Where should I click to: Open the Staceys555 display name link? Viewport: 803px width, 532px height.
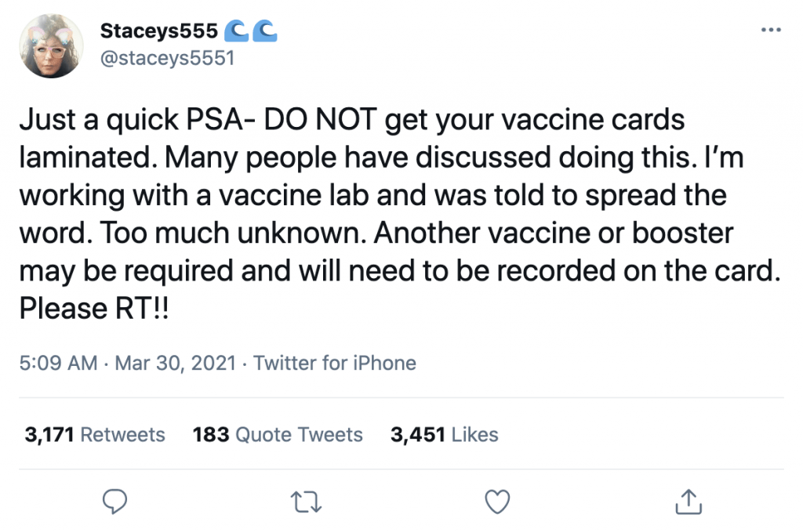point(158,31)
